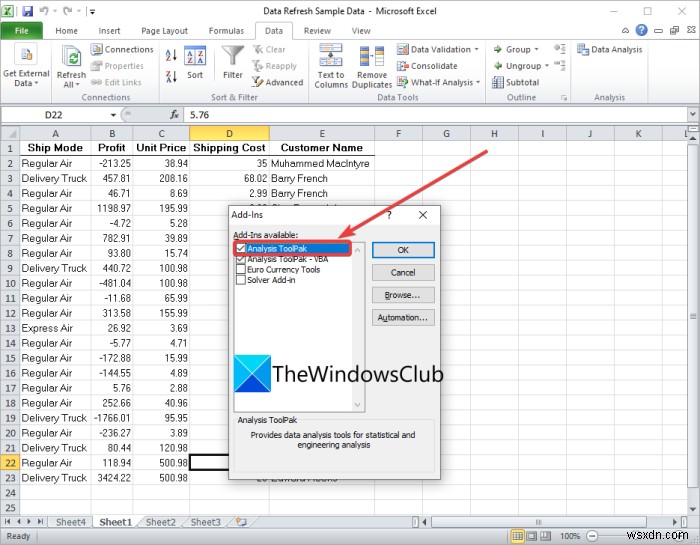
Task: Minimize the ribbon with caret icon
Action: coord(625,30)
